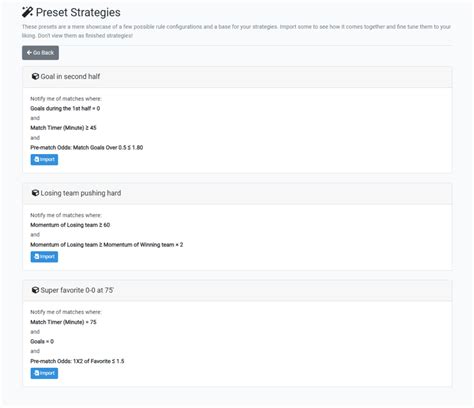474x408 pixels.
Task: Click the left arrow icon in Go Back
Action: click(29, 53)
